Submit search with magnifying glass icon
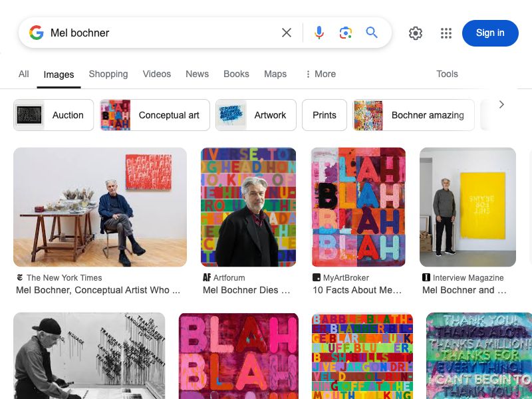The width and height of the screenshot is (532, 399). point(372,33)
